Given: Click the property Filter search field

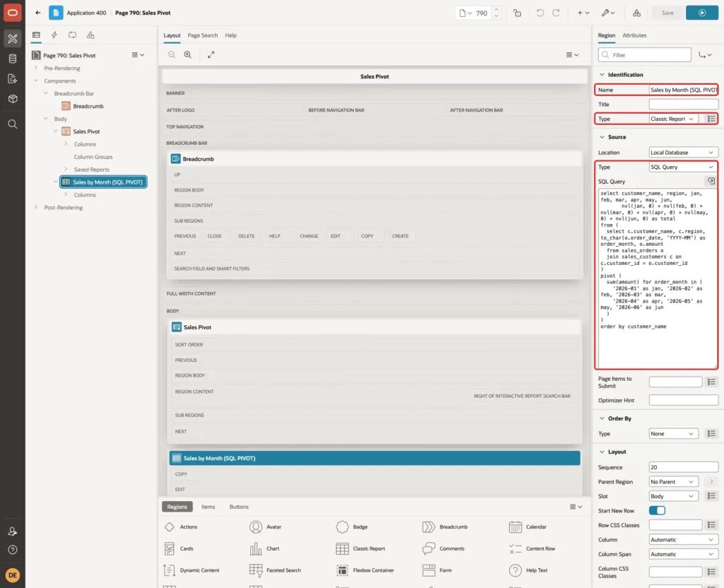Looking at the screenshot, I should pos(644,55).
